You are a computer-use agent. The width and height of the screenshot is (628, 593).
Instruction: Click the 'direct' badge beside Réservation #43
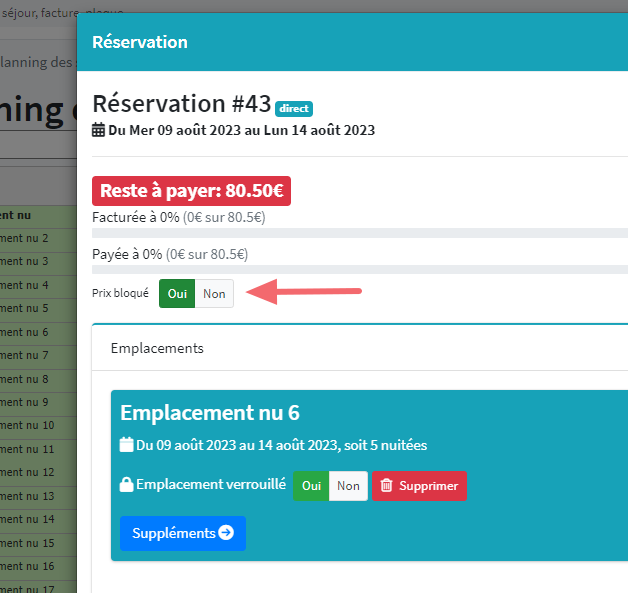coord(294,109)
